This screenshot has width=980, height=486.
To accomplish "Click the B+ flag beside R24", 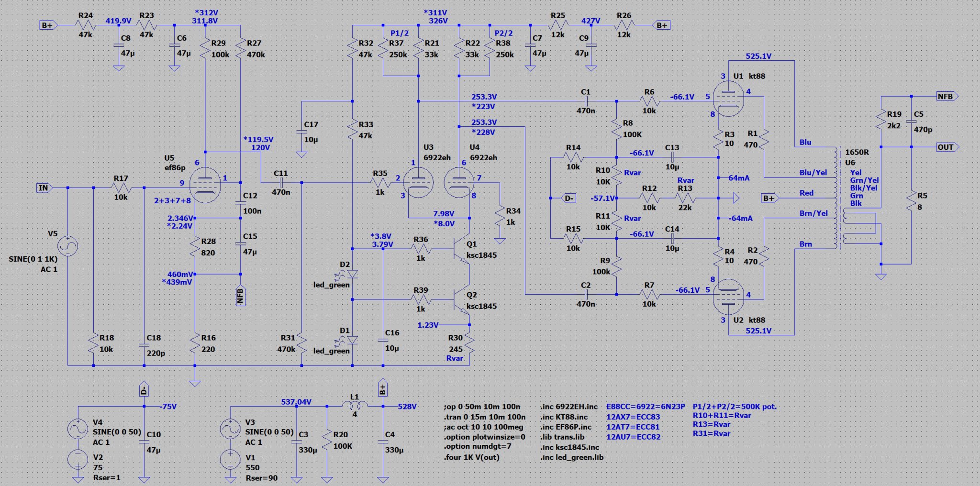I will pyautogui.click(x=48, y=25).
